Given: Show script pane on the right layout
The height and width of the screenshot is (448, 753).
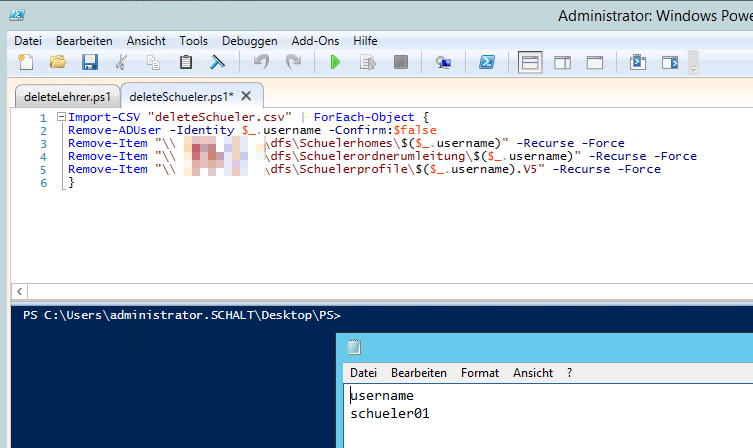Looking at the screenshot, I should pos(562,63).
